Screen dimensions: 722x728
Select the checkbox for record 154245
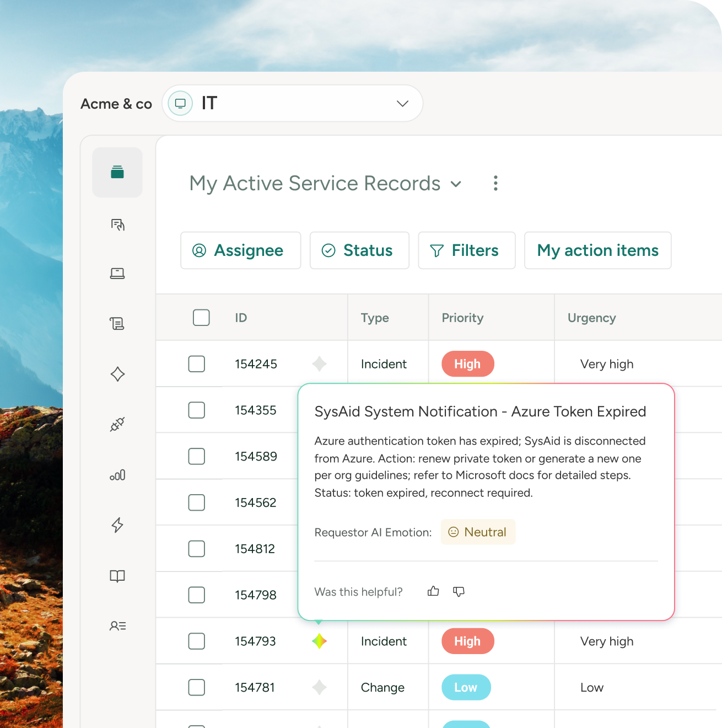click(197, 364)
